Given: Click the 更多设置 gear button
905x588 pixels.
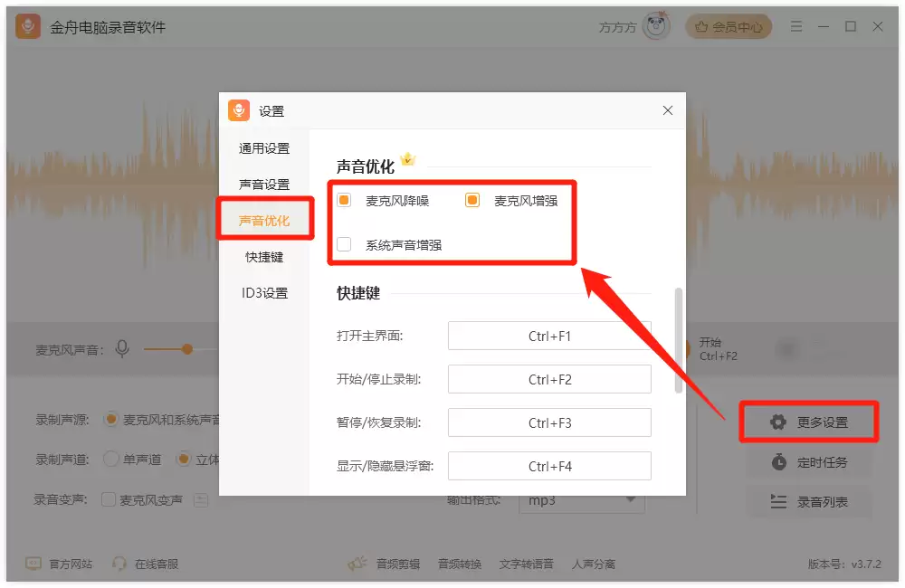Looking at the screenshot, I should (x=809, y=422).
